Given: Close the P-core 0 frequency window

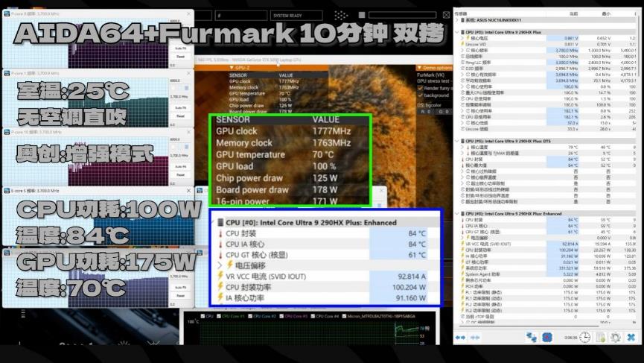Looking at the screenshot, I should pyautogui.click(x=189, y=13).
